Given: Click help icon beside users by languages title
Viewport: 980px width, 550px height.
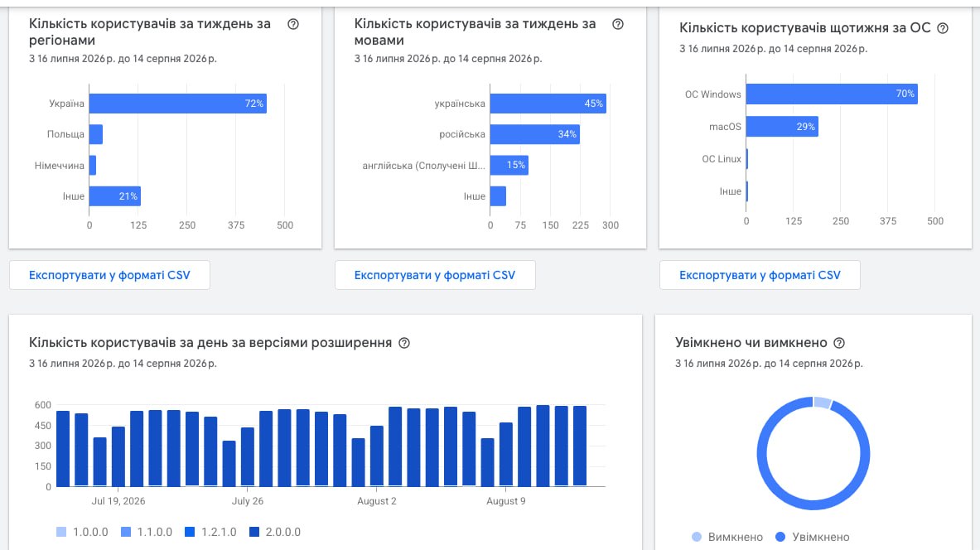Looking at the screenshot, I should [618, 24].
